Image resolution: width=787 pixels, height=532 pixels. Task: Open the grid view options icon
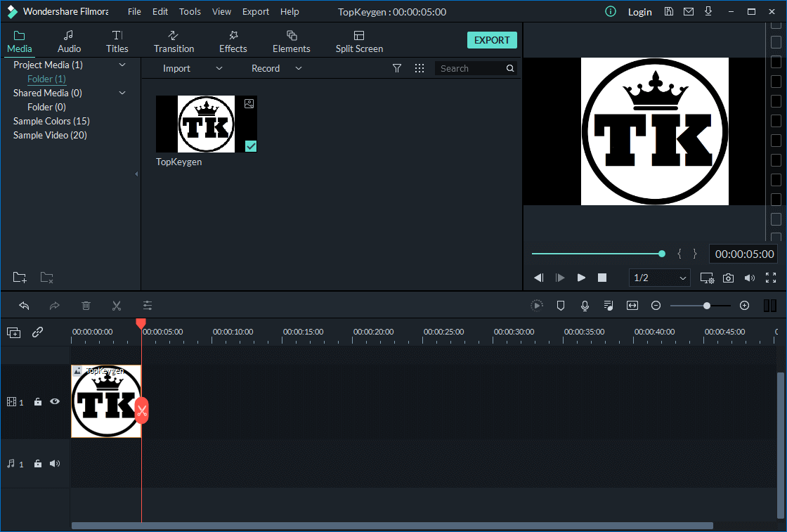pos(419,68)
